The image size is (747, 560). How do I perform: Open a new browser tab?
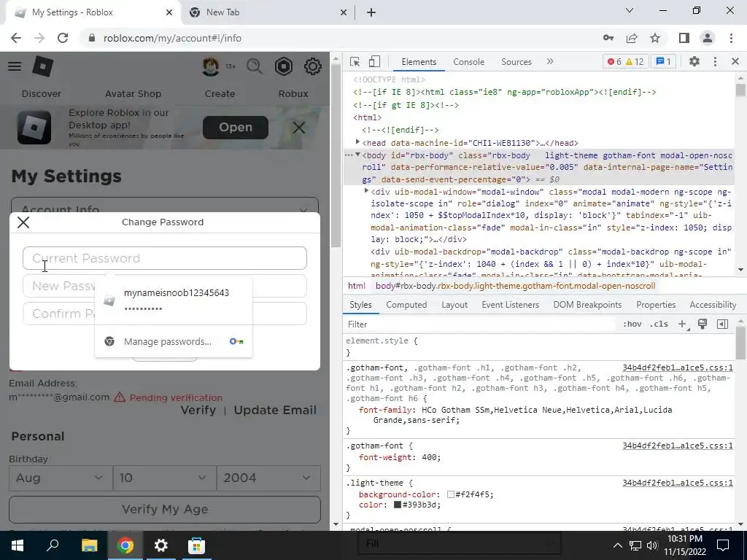pos(371,13)
